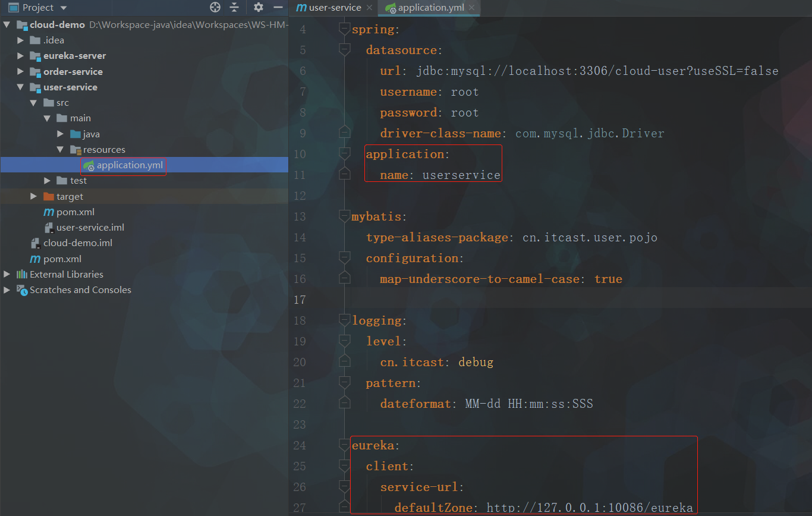812x516 pixels.
Task: Expand the test folder
Action: (47, 181)
